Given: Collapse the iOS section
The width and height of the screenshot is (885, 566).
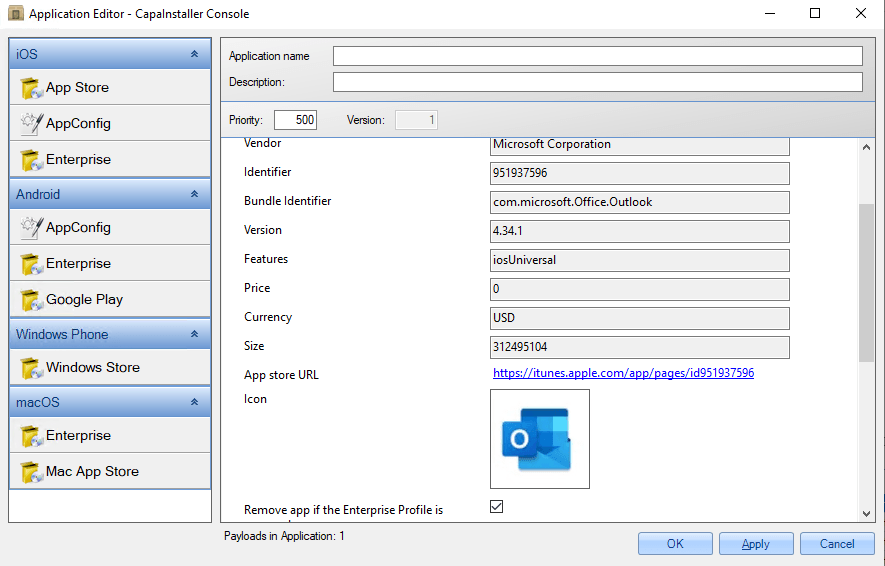Looking at the screenshot, I should [194, 54].
